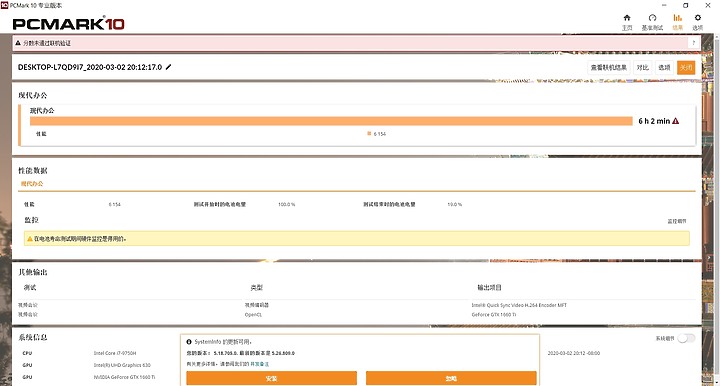720x386 pixels.
Task: Click the orange 6 154 performance legend swatch
Action: 369,134
